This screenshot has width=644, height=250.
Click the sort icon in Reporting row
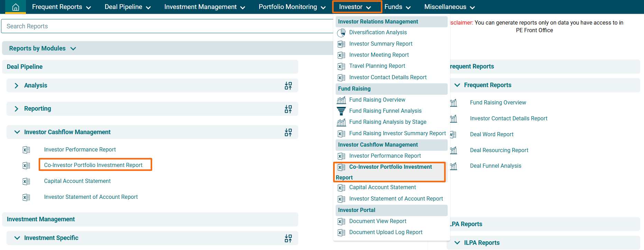click(x=288, y=109)
